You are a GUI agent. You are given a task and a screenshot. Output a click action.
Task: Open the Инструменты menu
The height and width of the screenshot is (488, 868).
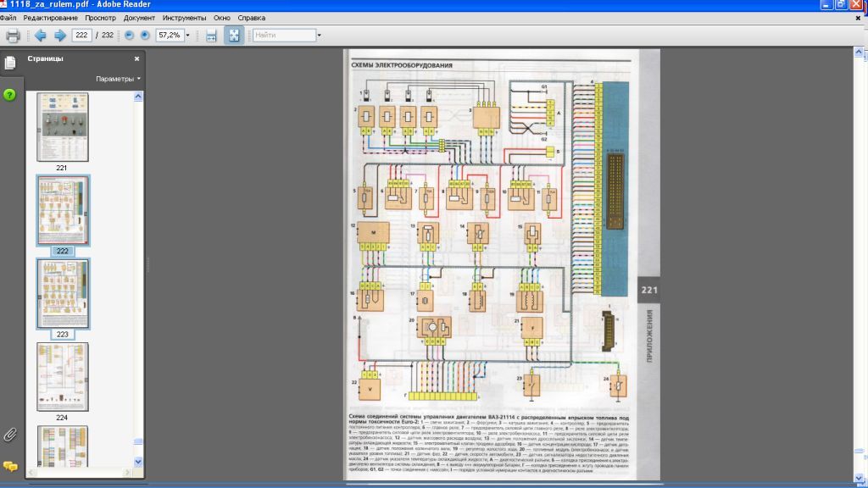point(184,18)
